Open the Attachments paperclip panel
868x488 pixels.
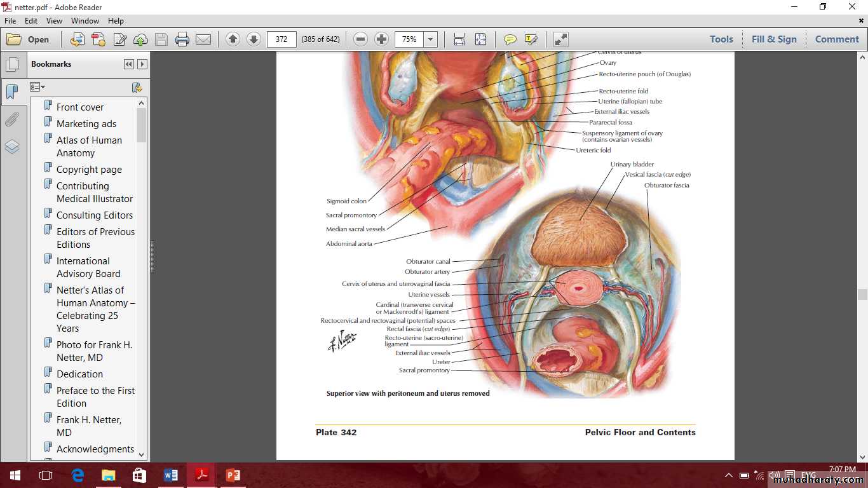click(x=12, y=119)
